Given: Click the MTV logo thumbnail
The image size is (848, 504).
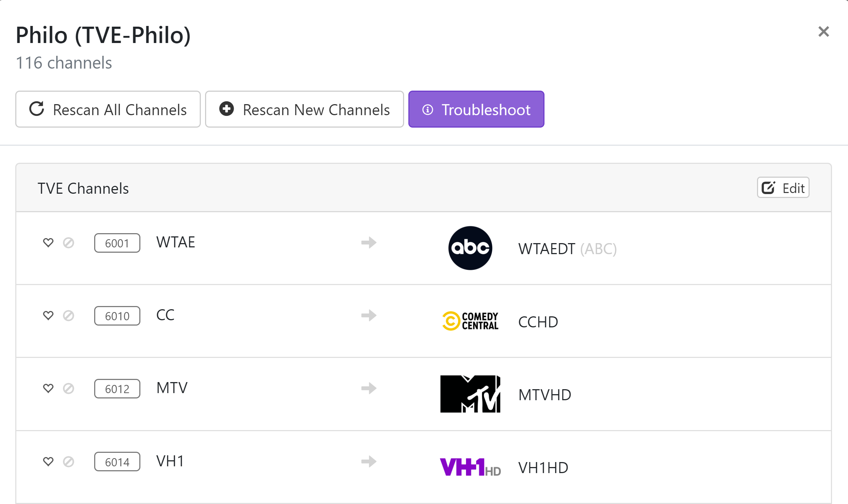Looking at the screenshot, I should [470, 394].
